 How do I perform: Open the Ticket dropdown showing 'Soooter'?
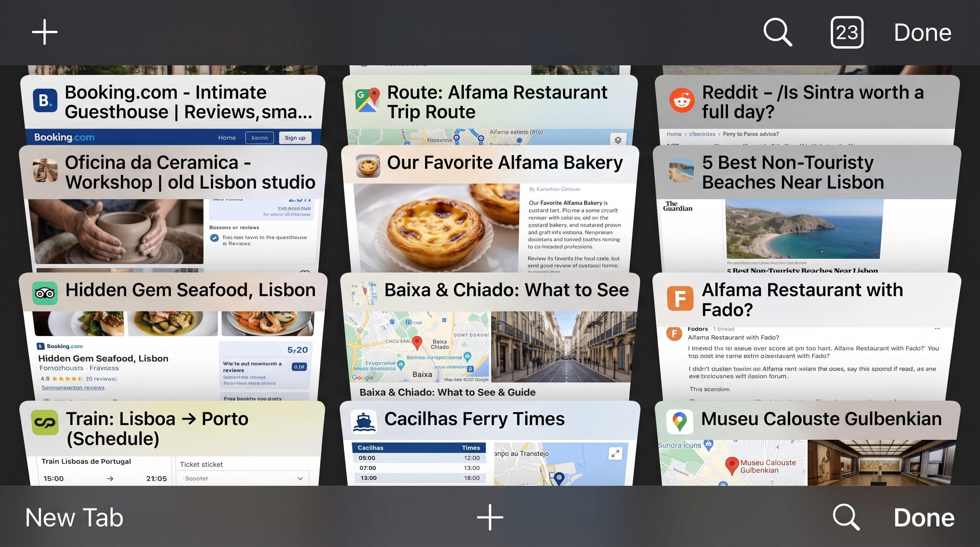[243, 478]
